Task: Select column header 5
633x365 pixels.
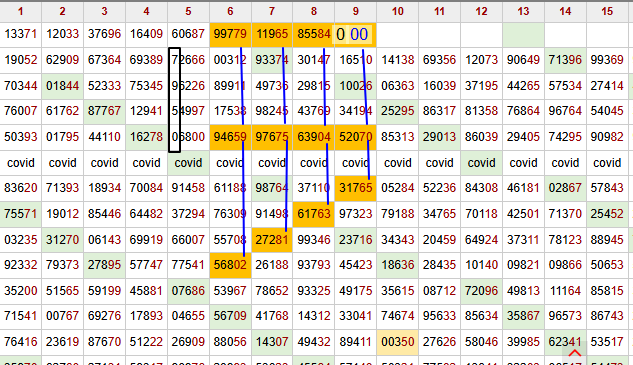Action: (x=188, y=11)
